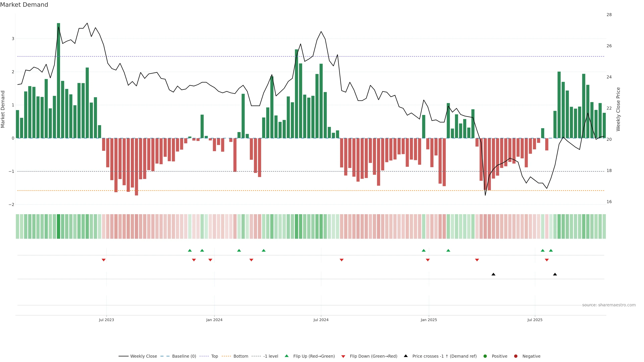This screenshot has width=644, height=362.
Task: Click the Jul 2023 x-axis label
Action: pos(106,320)
